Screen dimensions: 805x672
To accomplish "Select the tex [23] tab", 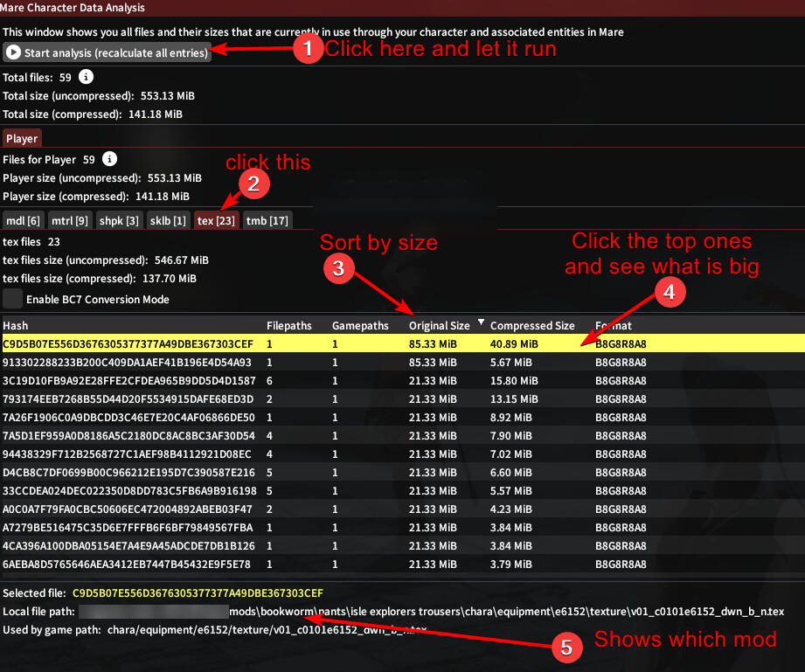I will pos(216,220).
